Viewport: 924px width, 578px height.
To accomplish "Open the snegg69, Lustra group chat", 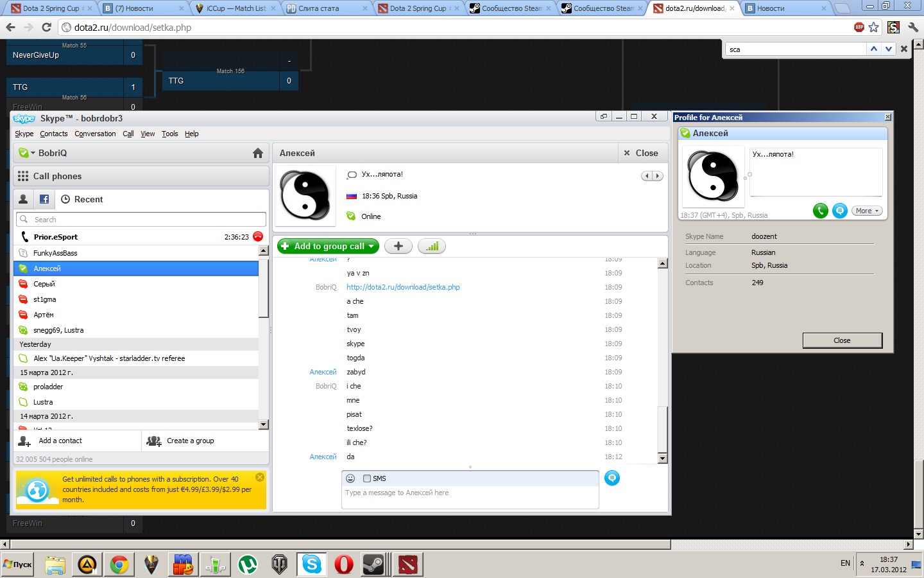I will pyautogui.click(x=136, y=330).
